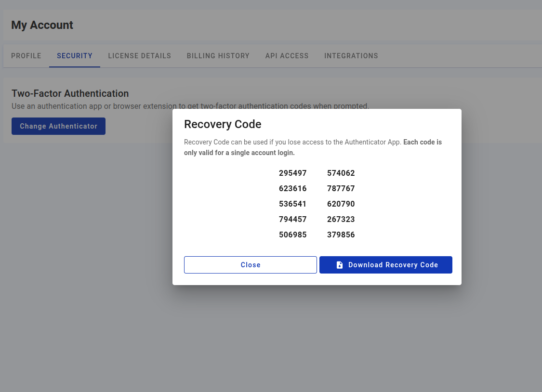Click recovery code 623616

[x=292, y=188]
